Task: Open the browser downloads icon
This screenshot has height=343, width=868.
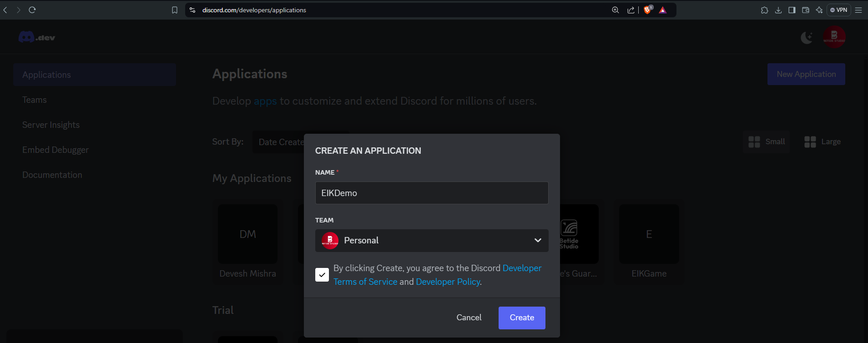Action: point(778,10)
